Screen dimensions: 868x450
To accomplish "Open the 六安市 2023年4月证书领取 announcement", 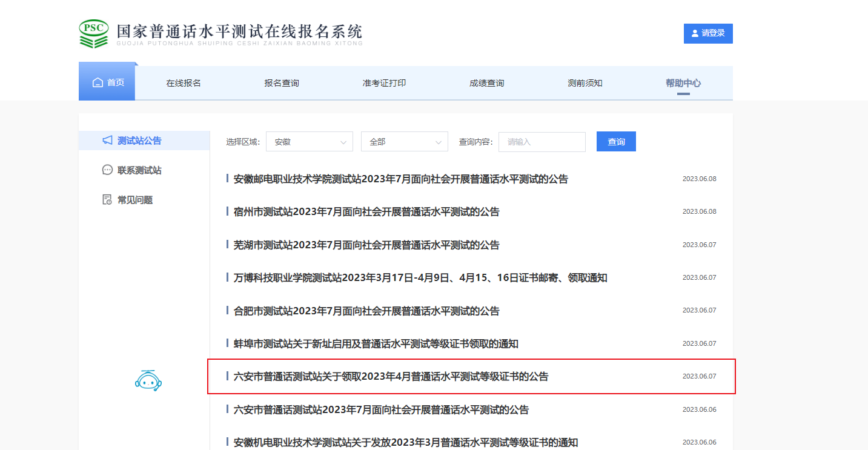I will [x=391, y=377].
